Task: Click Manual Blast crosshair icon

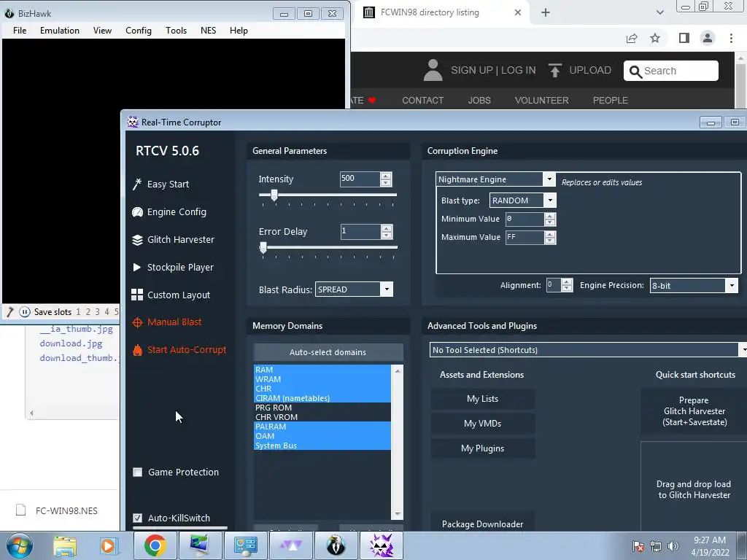Action: [x=137, y=322]
